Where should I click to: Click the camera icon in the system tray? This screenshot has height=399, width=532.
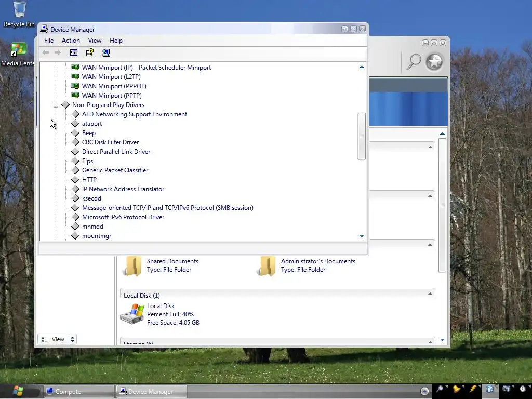(x=506, y=389)
